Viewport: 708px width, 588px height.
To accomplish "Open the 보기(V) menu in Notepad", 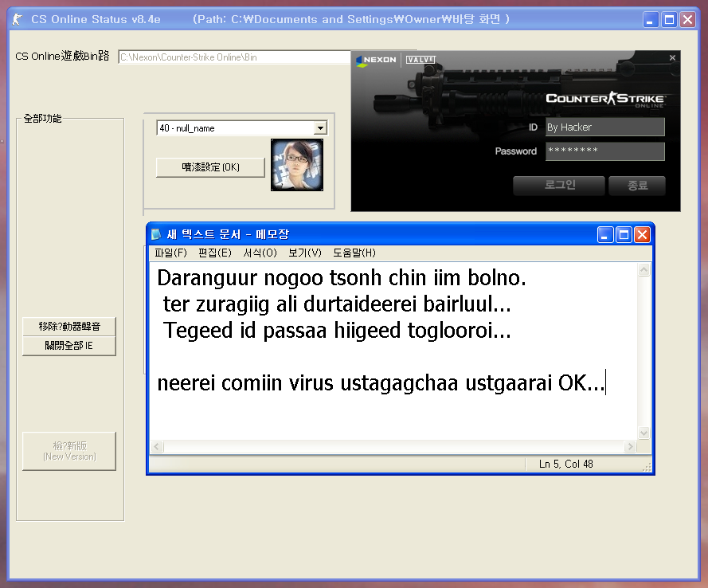I will [x=305, y=253].
